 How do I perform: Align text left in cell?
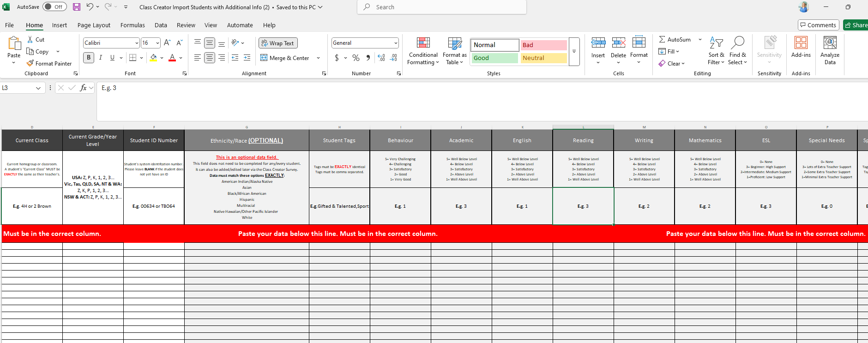pos(197,58)
